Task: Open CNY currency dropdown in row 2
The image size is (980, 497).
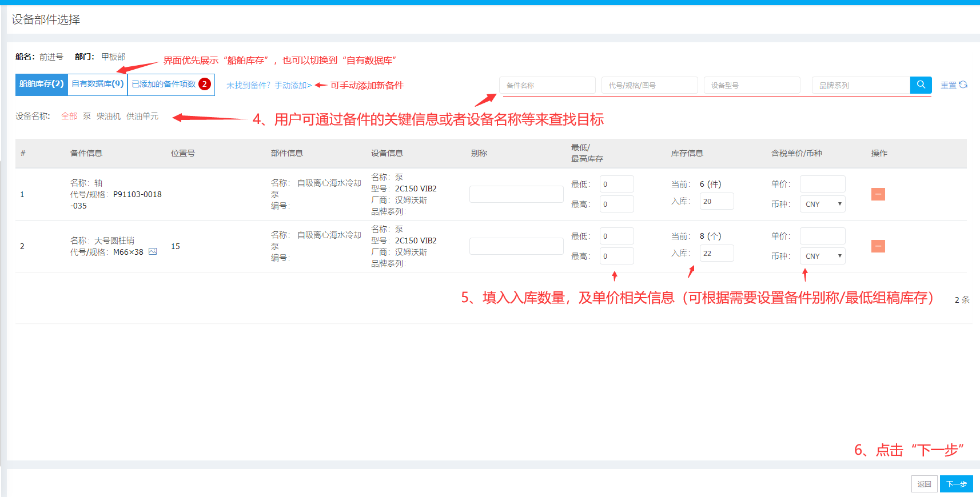Action: click(x=822, y=256)
